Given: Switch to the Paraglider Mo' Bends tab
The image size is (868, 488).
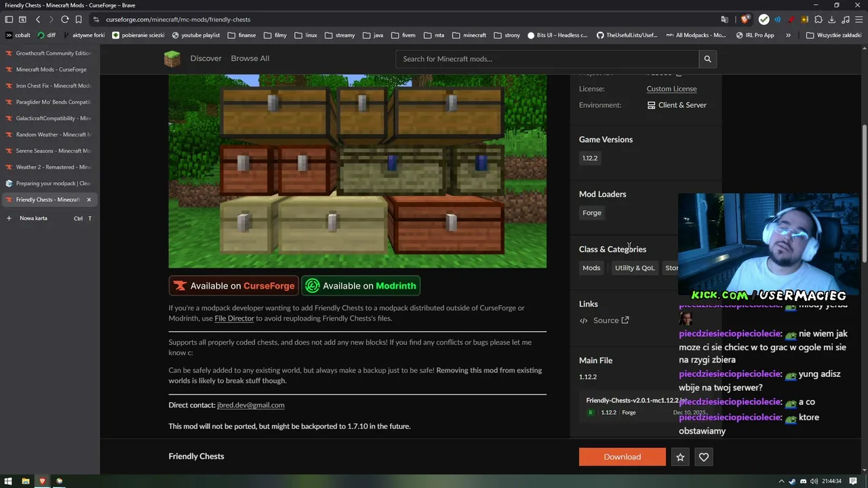Looking at the screenshot, I should pos(49,102).
